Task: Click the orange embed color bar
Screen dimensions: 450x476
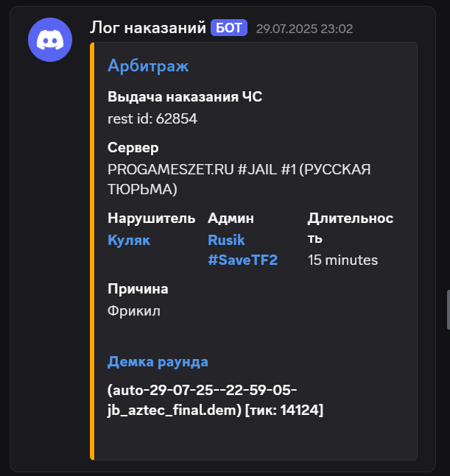Action: coord(92,251)
